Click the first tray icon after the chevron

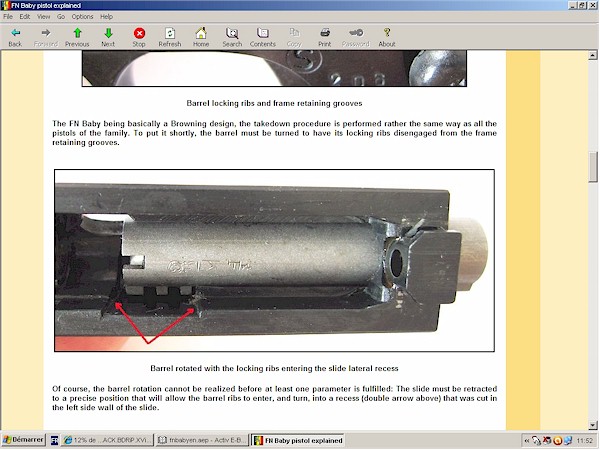click(x=536, y=441)
